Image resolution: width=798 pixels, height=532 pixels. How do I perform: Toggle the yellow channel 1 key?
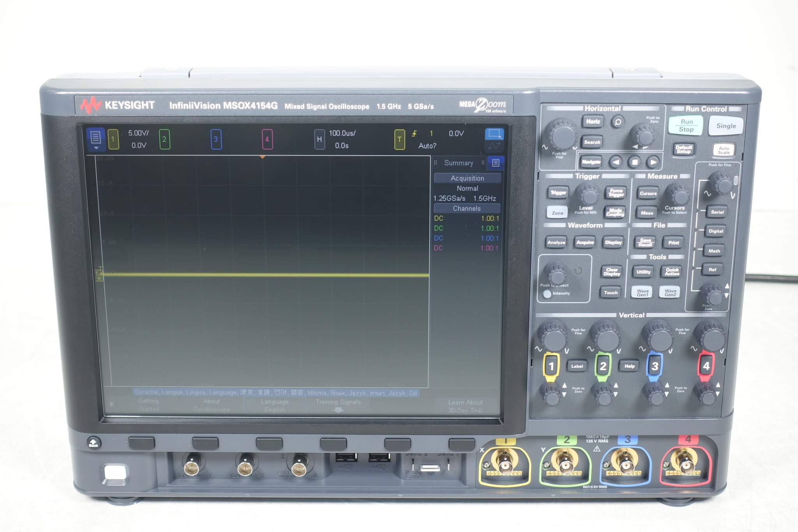[x=551, y=366]
